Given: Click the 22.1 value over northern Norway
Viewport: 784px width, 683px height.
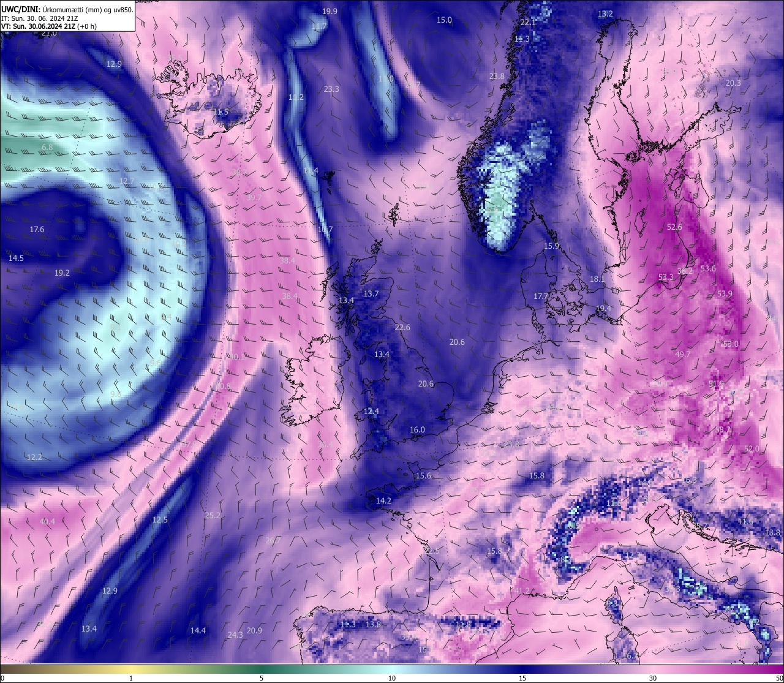Looking at the screenshot, I should pyautogui.click(x=528, y=22).
